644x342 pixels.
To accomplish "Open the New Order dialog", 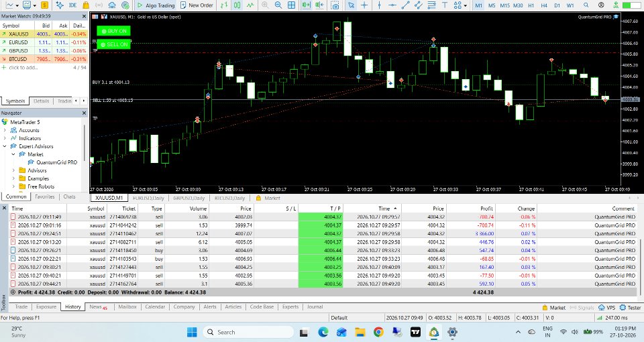I will click(x=197, y=5).
